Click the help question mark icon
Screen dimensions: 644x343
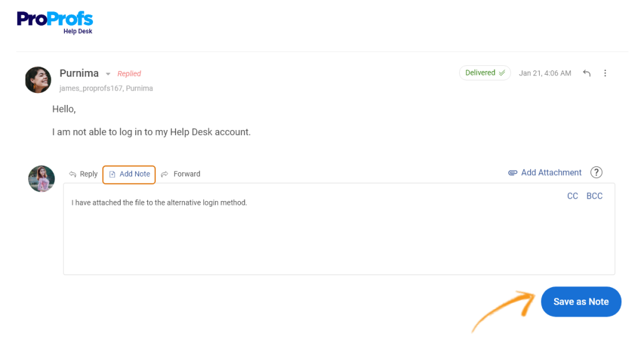click(x=596, y=172)
